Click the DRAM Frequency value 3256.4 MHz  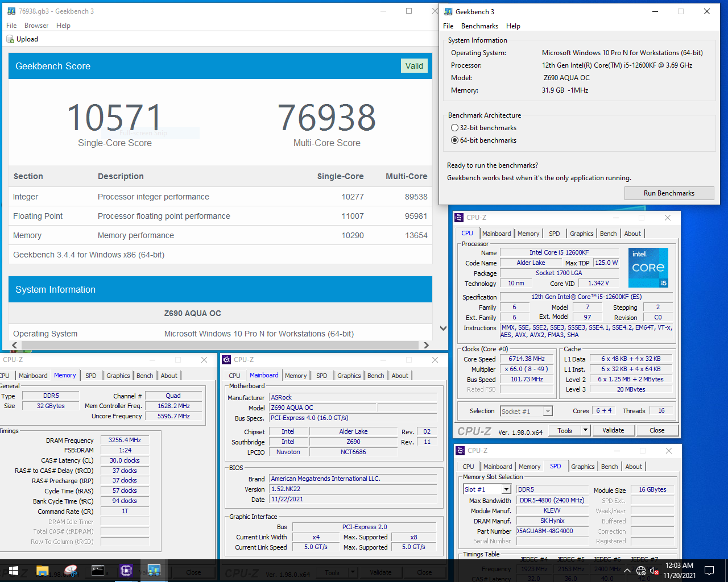125,440
